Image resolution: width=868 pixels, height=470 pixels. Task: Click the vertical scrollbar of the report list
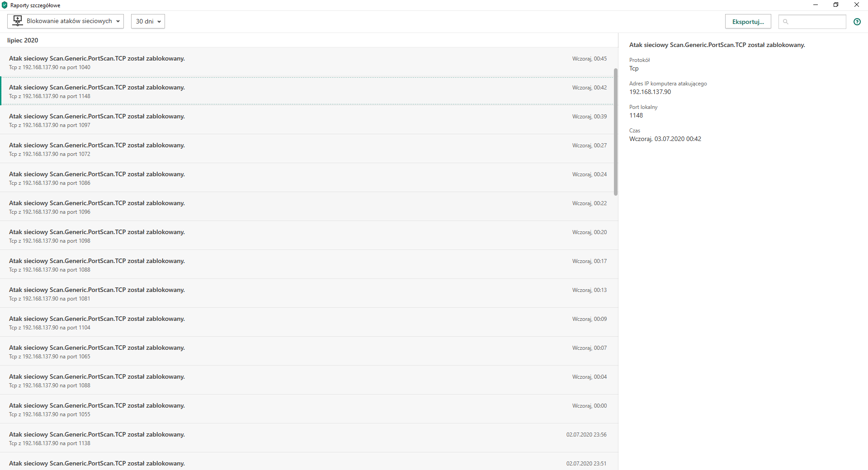616,132
